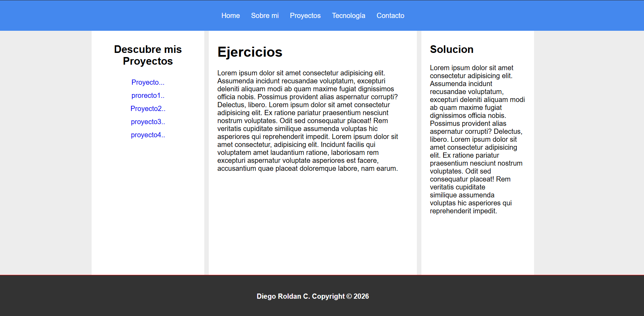The height and width of the screenshot is (316, 644).
Task: Open the Proyecto2.. link
Action: click(x=148, y=109)
